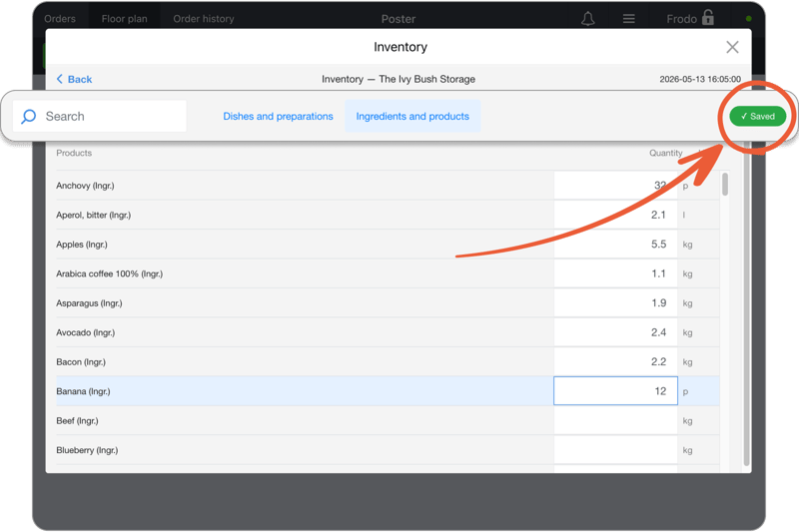
Task: Click the Frodo user name
Action: click(x=681, y=19)
